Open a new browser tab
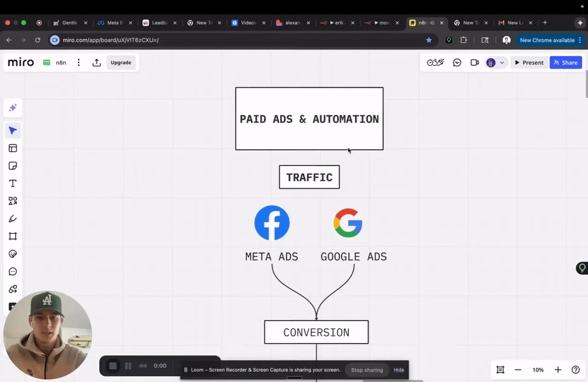 [546, 22]
